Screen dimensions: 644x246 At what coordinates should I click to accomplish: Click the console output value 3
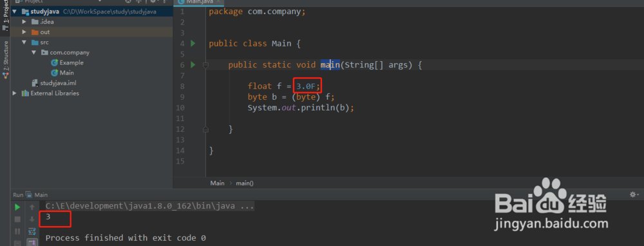48,217
